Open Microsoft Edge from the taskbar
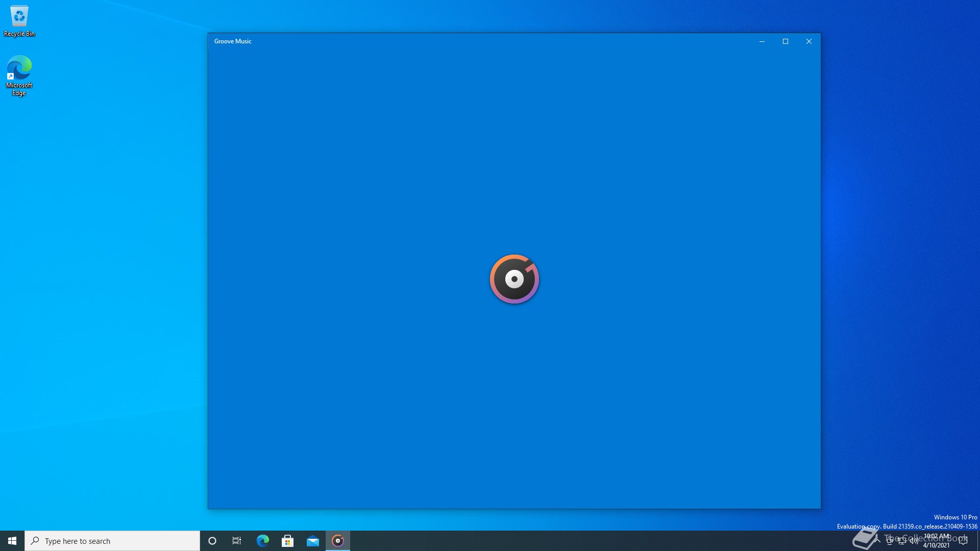The image size is (980, 551). pyautogui.click(x=262, y=541)
